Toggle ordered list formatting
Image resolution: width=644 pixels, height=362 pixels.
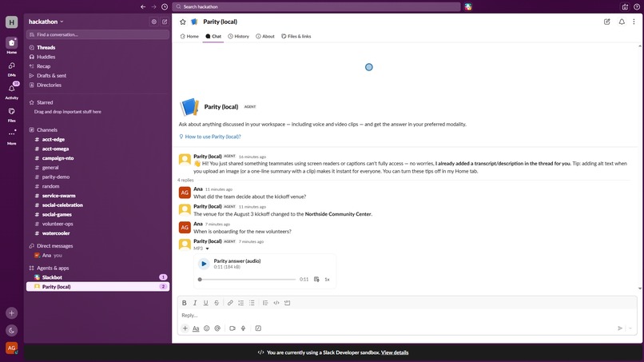point(241,303)
